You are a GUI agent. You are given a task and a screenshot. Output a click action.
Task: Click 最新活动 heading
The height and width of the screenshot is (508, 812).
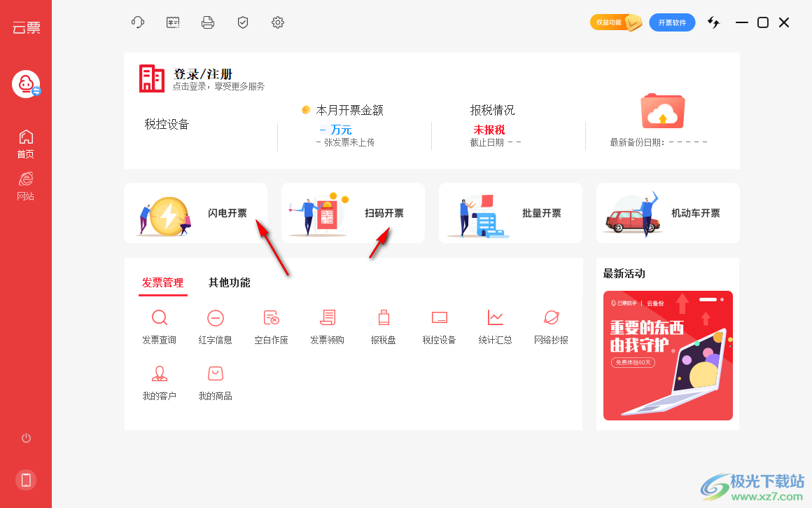[x=624, y=274]
